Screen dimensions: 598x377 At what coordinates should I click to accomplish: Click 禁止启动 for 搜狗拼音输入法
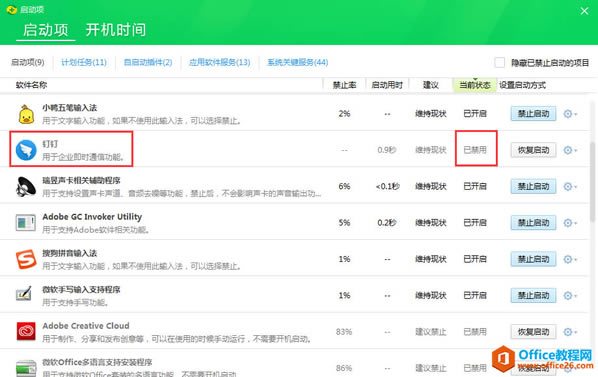[533, 259]
